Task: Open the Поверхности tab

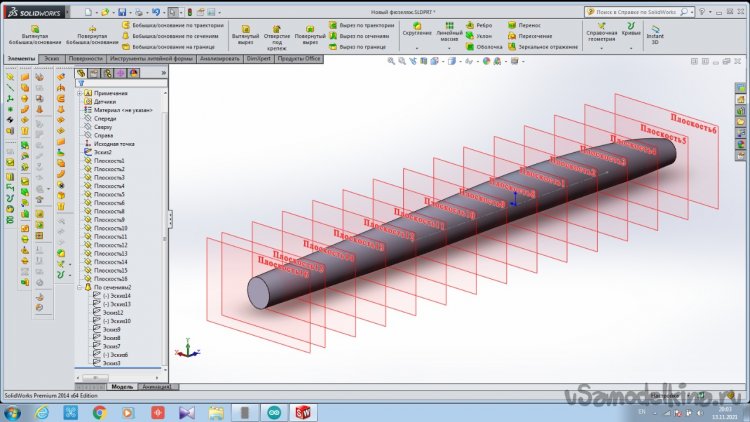Action: click(x=86, y=59)
